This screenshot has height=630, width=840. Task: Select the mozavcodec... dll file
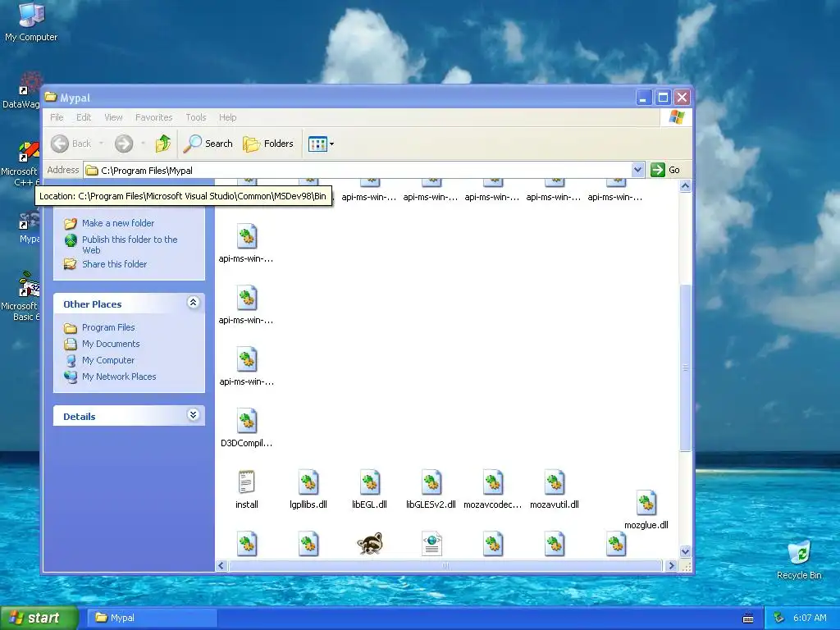coord(492,490)
